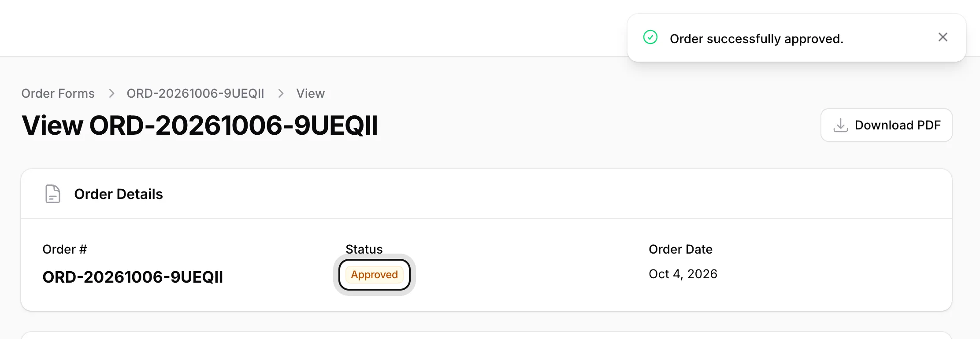Image resolution: width=980 pixels, height=339 pixels.
Task: Click the chevron before View breadcrumb
Action: tap(281, 93)
